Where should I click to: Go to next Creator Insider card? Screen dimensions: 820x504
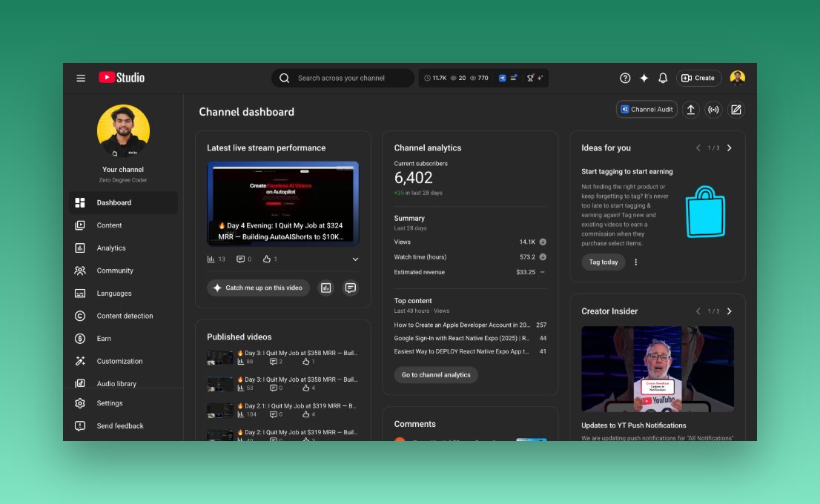[x=730, y=311]
